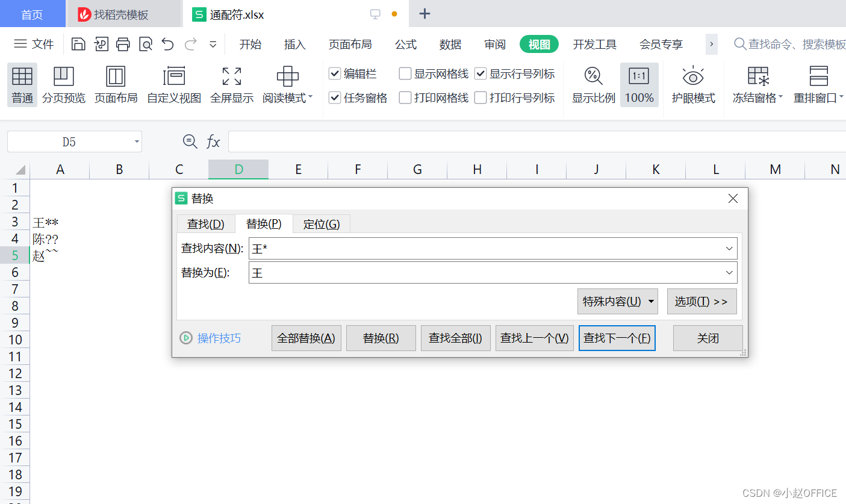846x504 pixels.
Task: Expand 查找内容 history dropdown
Action: click(729, 249)
